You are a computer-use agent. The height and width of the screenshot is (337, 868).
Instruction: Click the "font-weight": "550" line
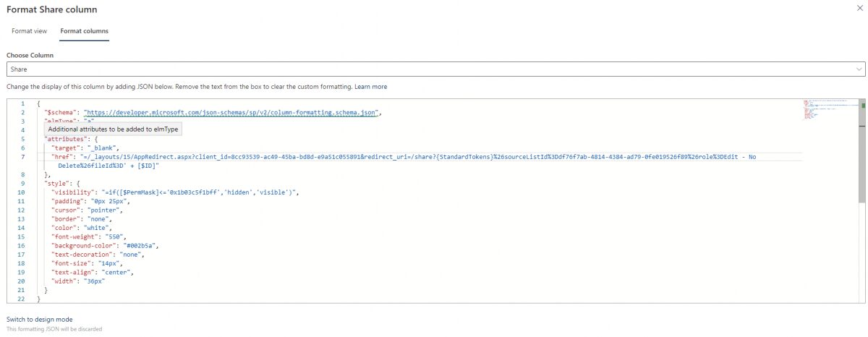[x=90, y=237]
